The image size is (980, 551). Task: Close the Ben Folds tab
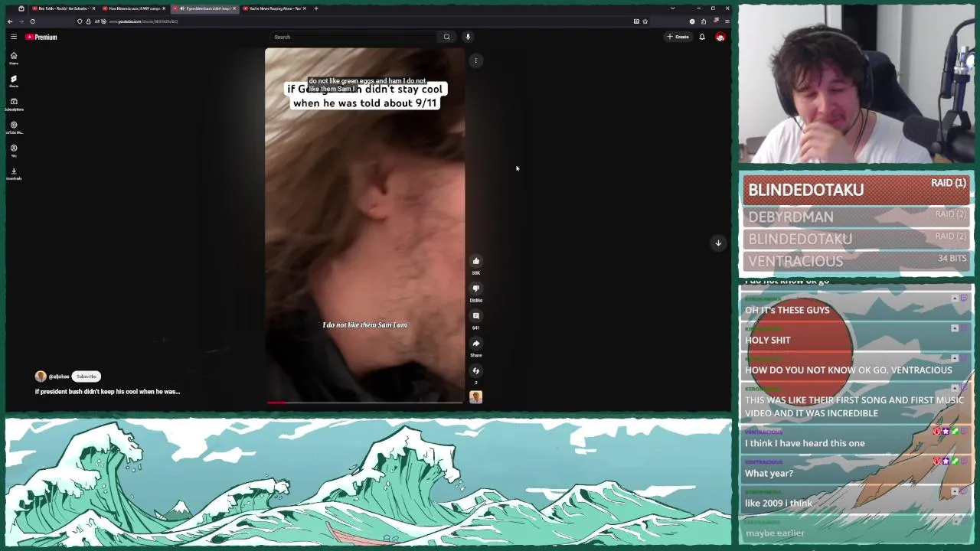[x=93, y=8]
